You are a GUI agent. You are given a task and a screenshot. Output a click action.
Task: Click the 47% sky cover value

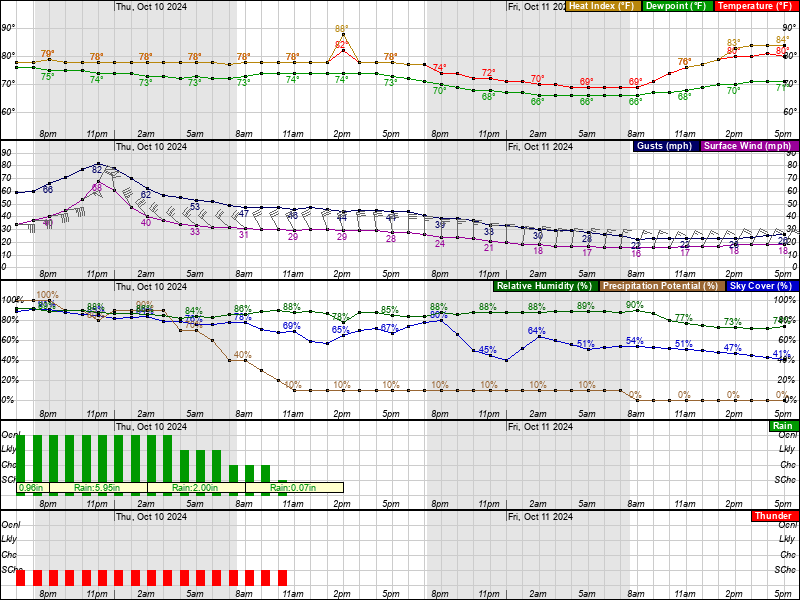(x=733, y=348)
